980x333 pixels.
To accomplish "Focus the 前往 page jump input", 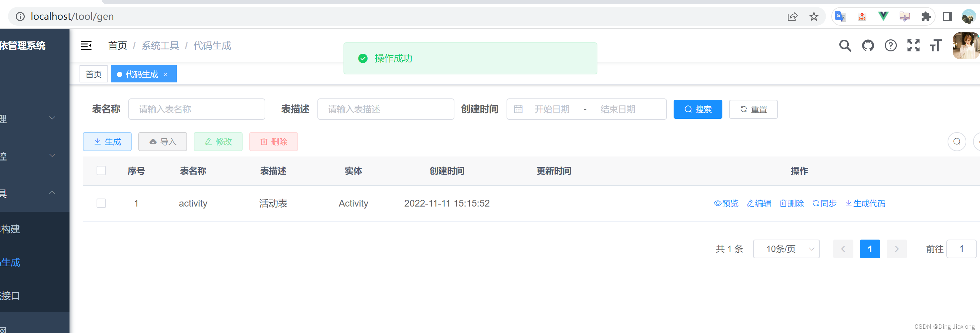I will tap(961, 249).
